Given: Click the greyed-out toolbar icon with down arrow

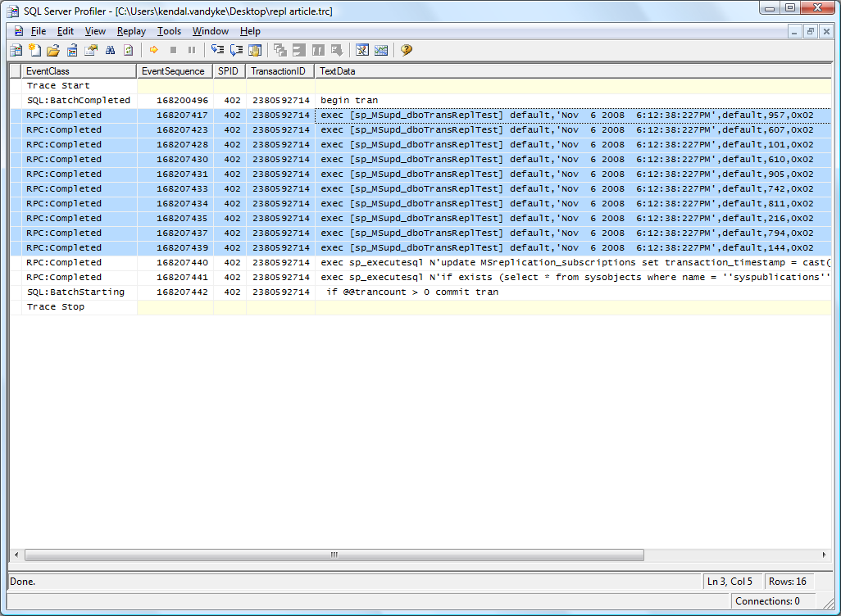Looking at the screenshot, I should (337, 51).
